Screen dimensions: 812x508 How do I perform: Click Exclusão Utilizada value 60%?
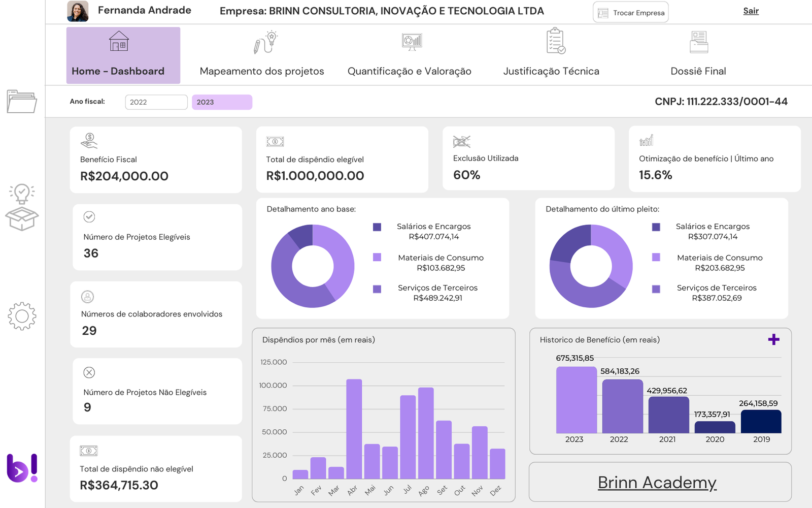click(467, 175)
